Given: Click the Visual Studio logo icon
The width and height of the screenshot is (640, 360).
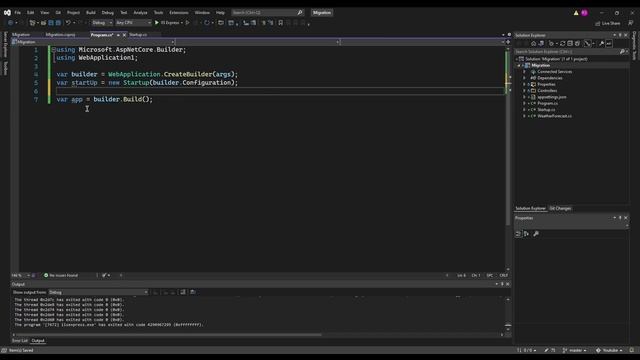Looking at the screenshot, I should pyautogui.click(x=7, y=13).
